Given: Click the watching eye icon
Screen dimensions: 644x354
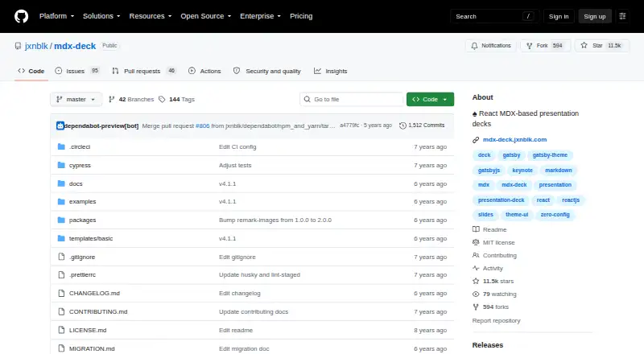Looking at the screenshot, I should point(476,294).
